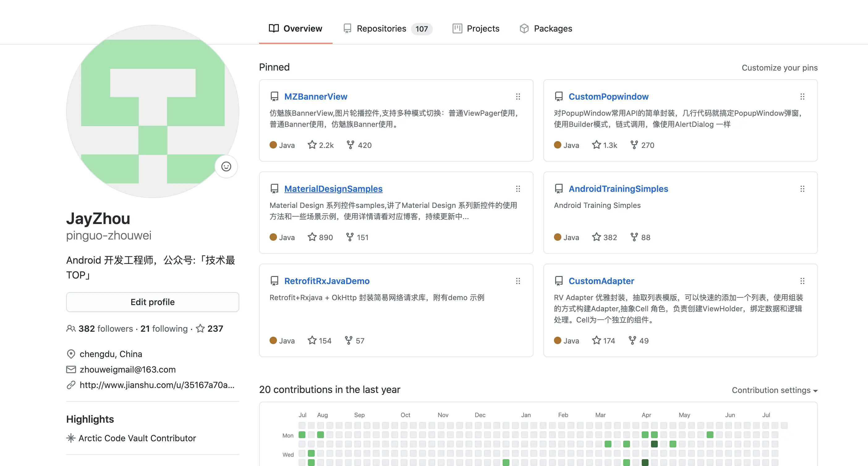Click star icon on AndroidTrainingSimples card

(596, 237)
